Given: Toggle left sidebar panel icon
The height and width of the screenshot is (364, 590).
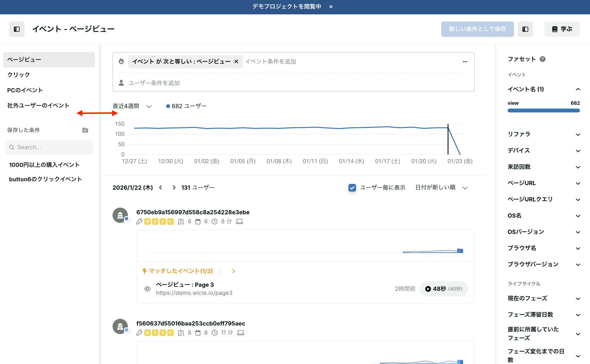Looking at the screenshot, I should pos(17,29).
